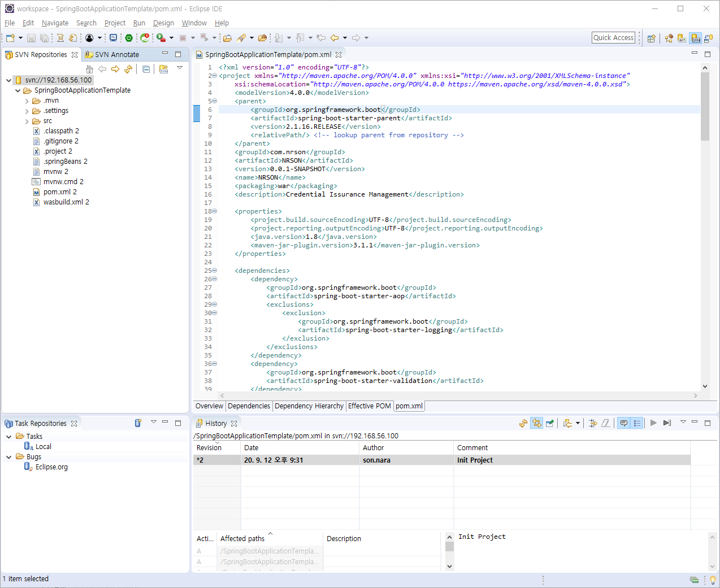Collapse the SpringBootApplicationTemplate folder
The image size is (720, 588).
(18, 90)
